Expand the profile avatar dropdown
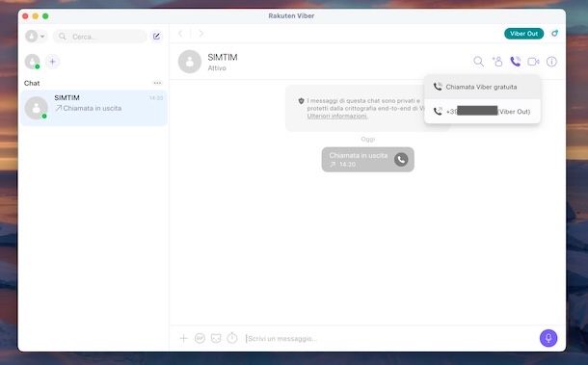Viewport: 588px width, 365px height. 36,37
